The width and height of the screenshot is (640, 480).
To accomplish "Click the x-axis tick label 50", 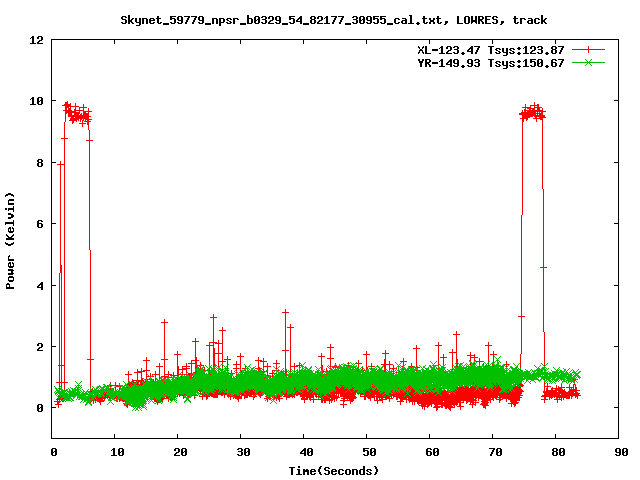I will (x=369, y=452).
